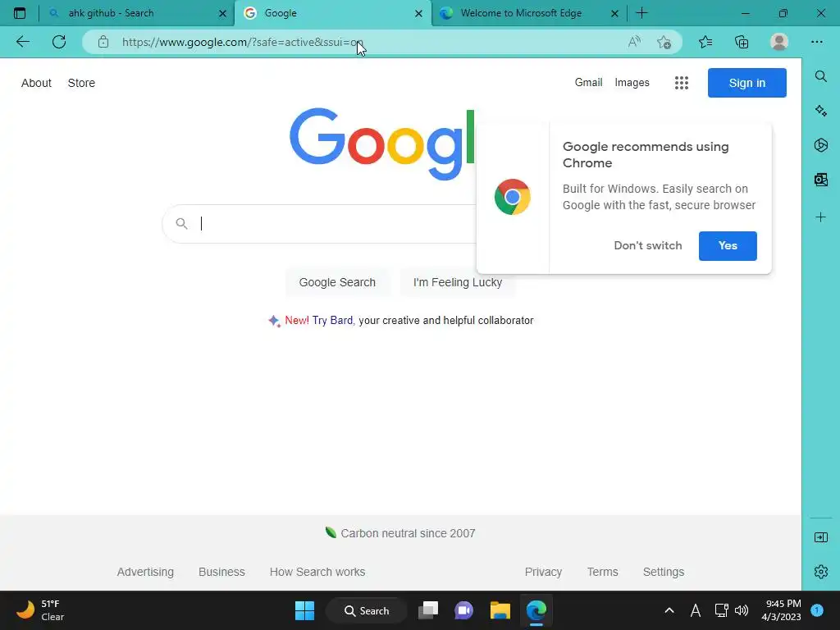Add this page to favorites star icon
This screenshot has height=630, width=840.
click(x=664, y=42)
